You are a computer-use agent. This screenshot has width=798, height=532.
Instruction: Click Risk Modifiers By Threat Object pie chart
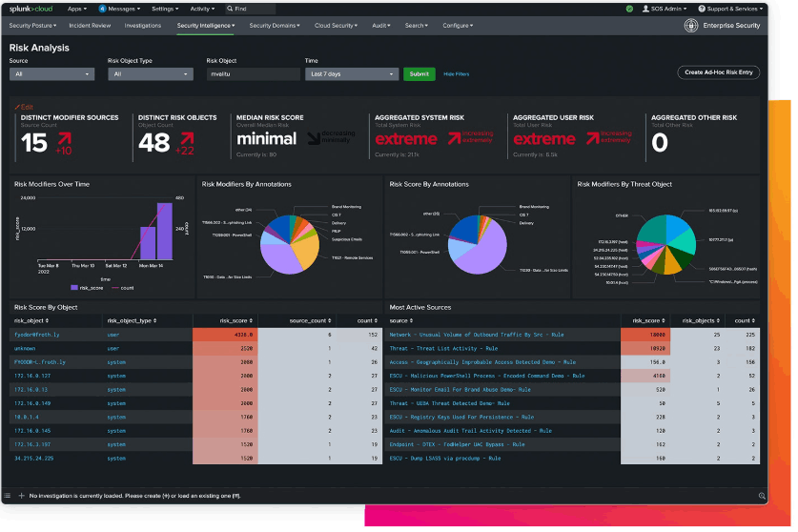665,245
